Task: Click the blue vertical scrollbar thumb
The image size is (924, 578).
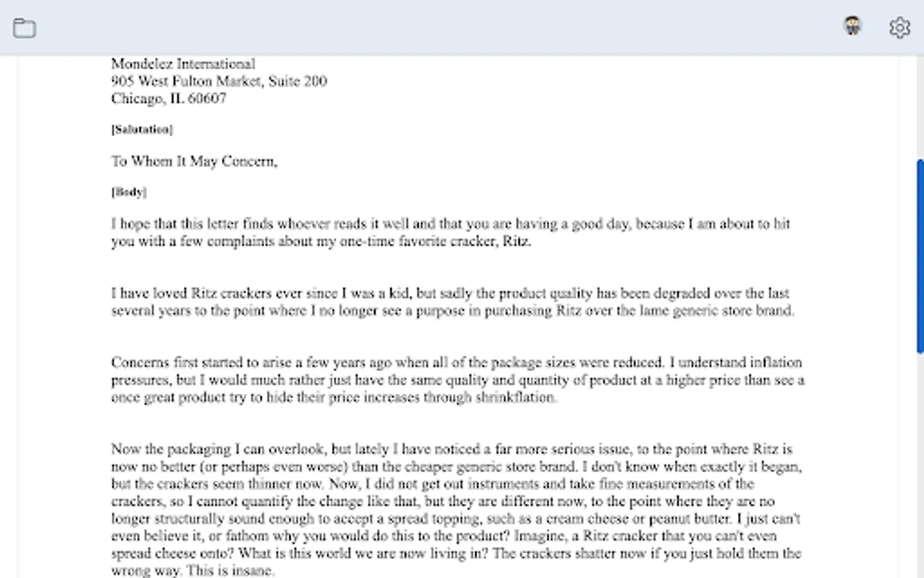Action: [920, 256]
